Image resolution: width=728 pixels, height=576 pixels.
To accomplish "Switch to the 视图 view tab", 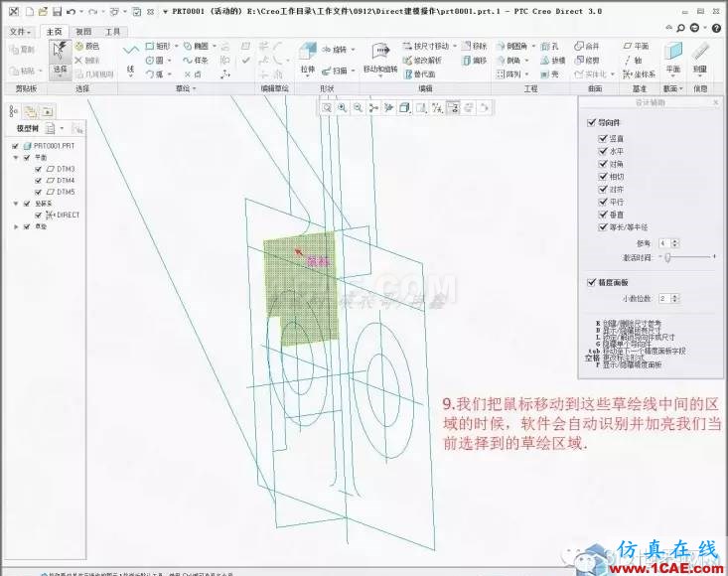I will [83, 32].
